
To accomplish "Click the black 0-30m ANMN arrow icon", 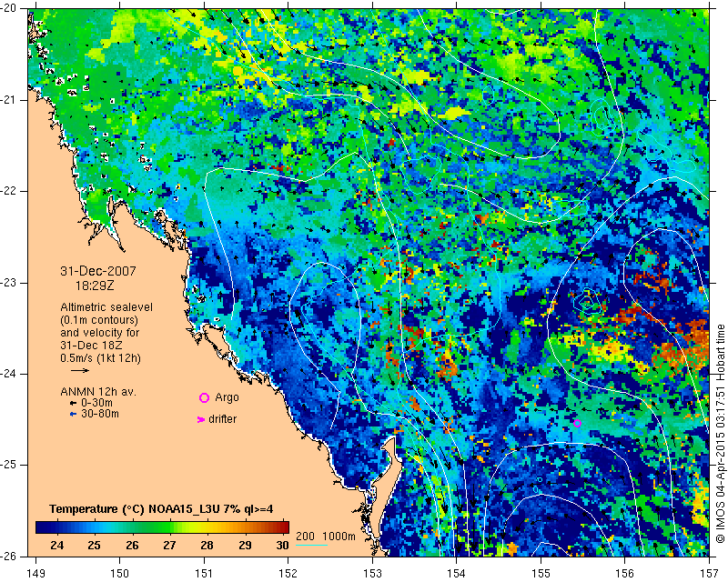I will pyautogui.click(x=73, y=404).
